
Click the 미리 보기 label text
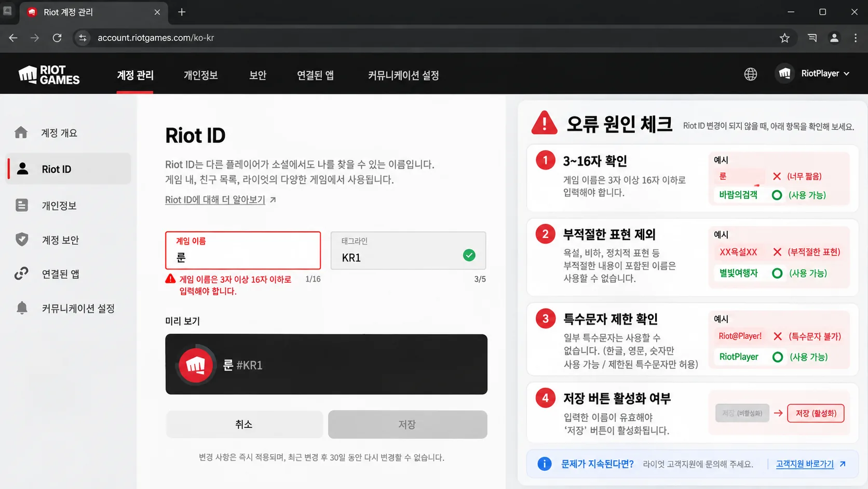click(182, 321)
